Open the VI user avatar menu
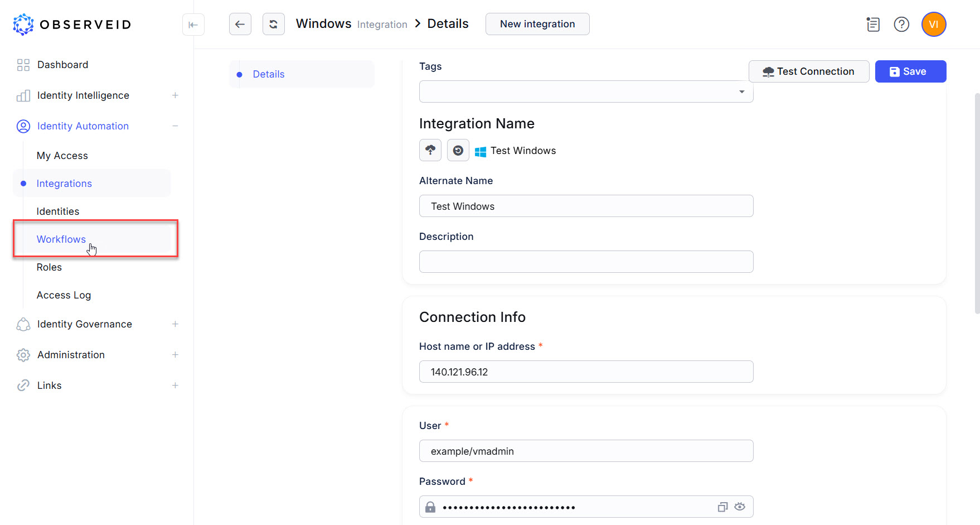This screenshot has height=525, width=980. (934, 24)
